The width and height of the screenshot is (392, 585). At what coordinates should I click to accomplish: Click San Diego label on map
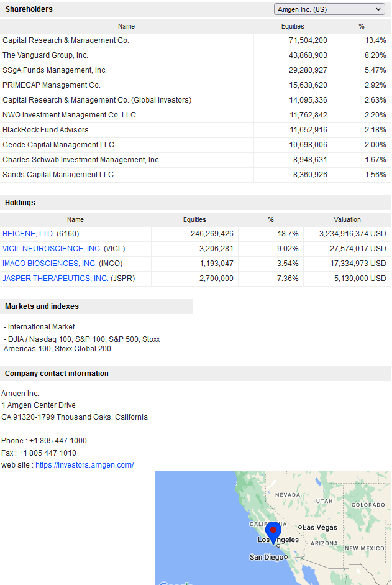tap(267, 558)
